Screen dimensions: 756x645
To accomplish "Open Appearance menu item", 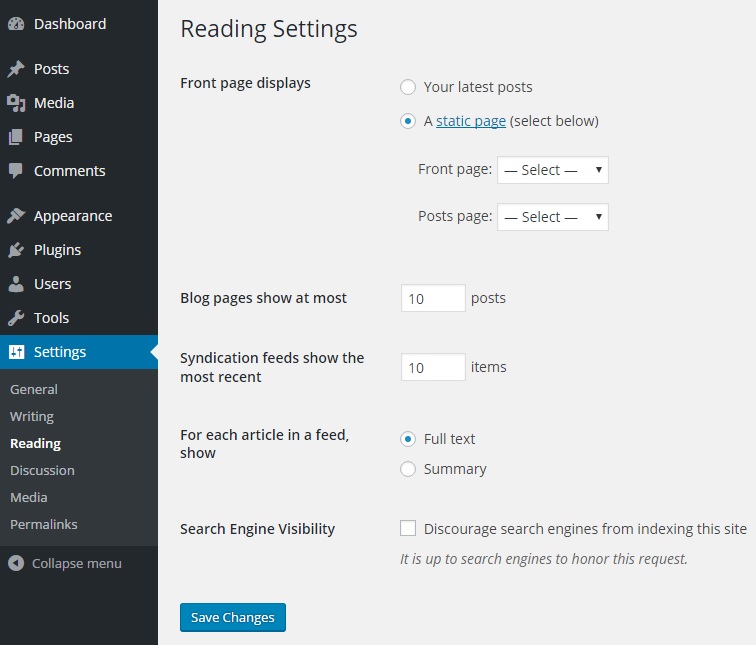I will point(73,216).
